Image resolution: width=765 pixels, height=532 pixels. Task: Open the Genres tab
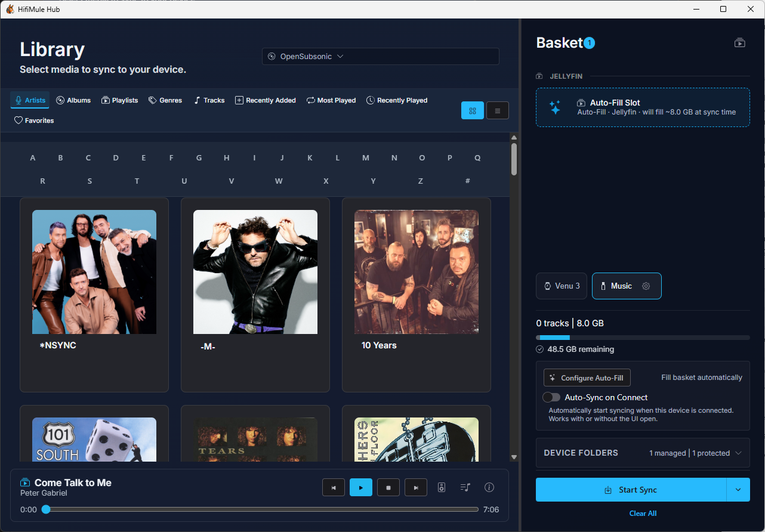(165, 100)
